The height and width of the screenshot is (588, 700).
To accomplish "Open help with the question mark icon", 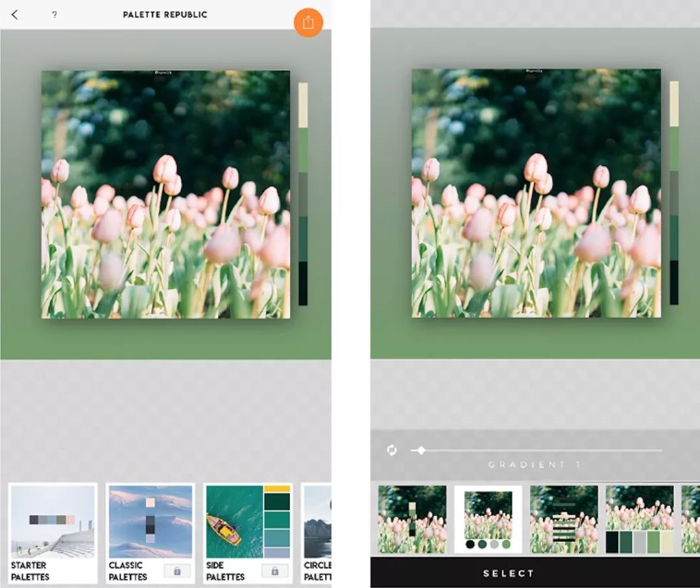I will coord(54,14).
